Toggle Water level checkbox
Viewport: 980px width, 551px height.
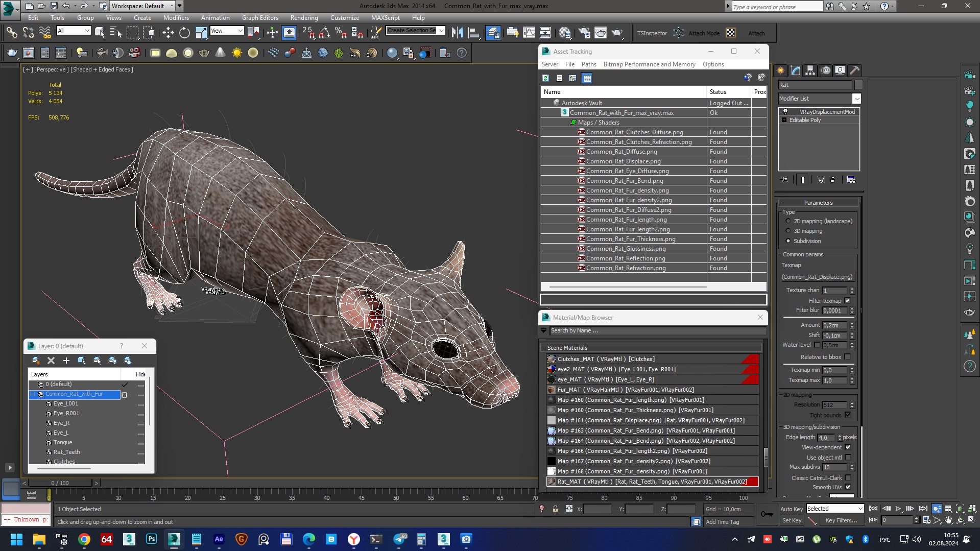[817, 345]
